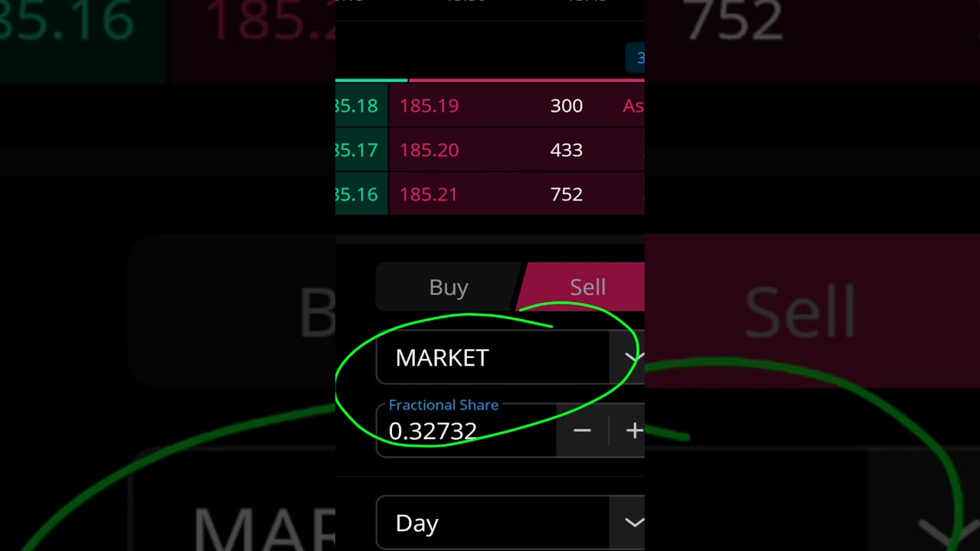Switch to the Buy tab
The image size is (980, 551).
coord(449,287)
